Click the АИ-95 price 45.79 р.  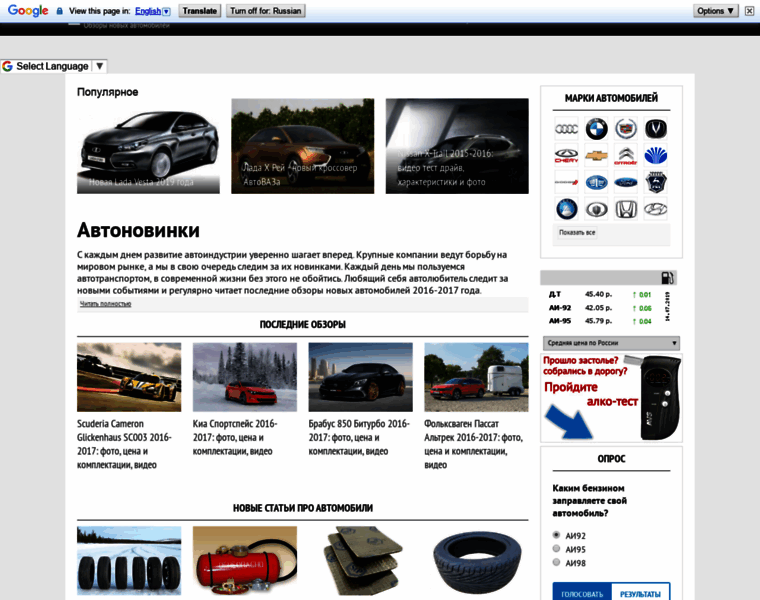(x=598, y=321)
